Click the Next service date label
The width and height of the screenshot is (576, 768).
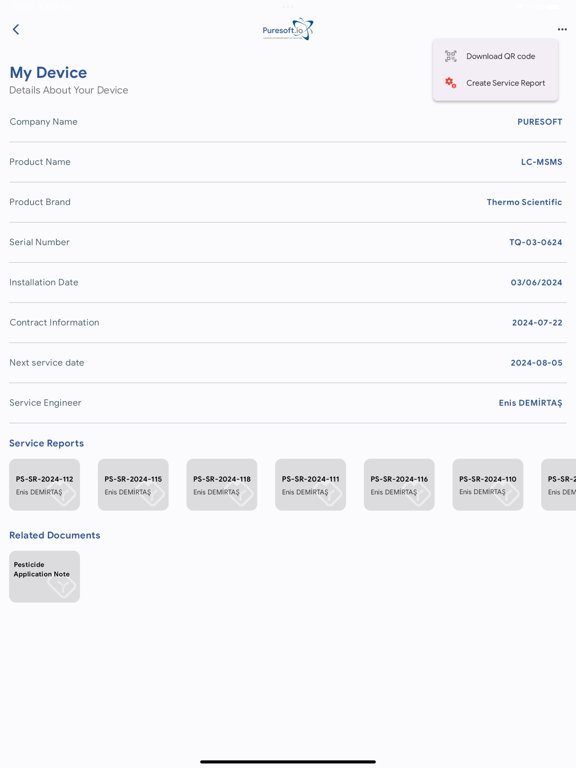click(47, 362)
